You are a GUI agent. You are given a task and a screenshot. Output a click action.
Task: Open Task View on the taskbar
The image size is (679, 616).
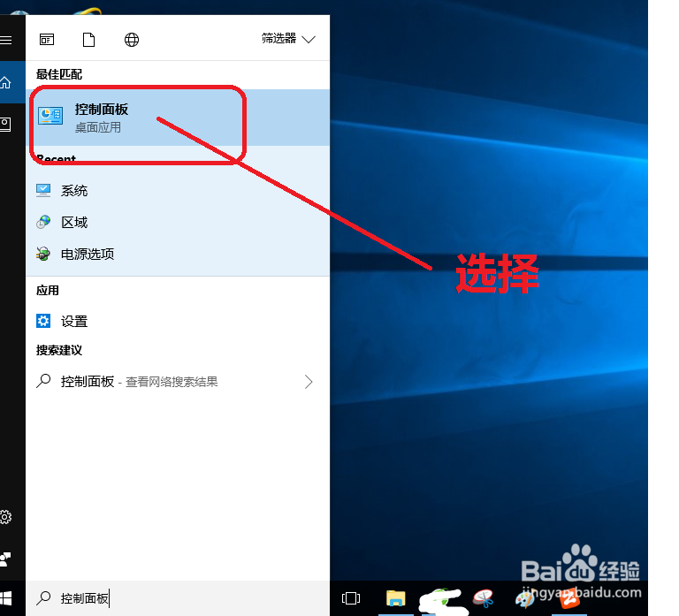tap(351, 598)
